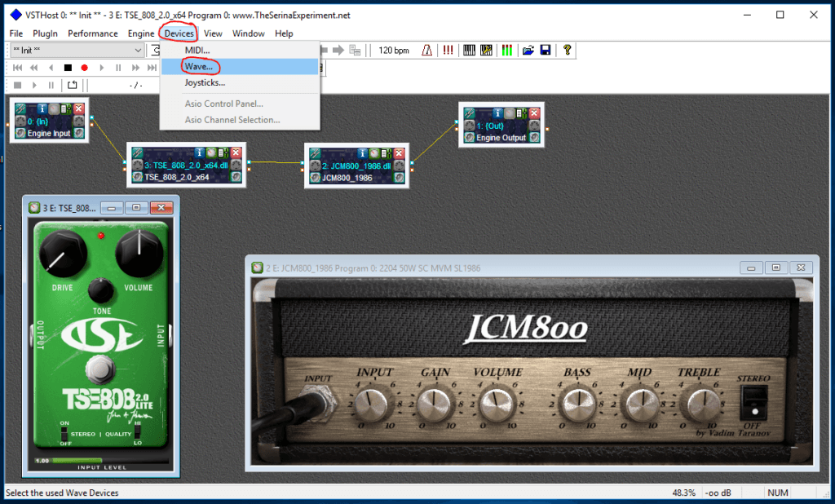Remove TSE_808 node with its red X

coord(236,153)
